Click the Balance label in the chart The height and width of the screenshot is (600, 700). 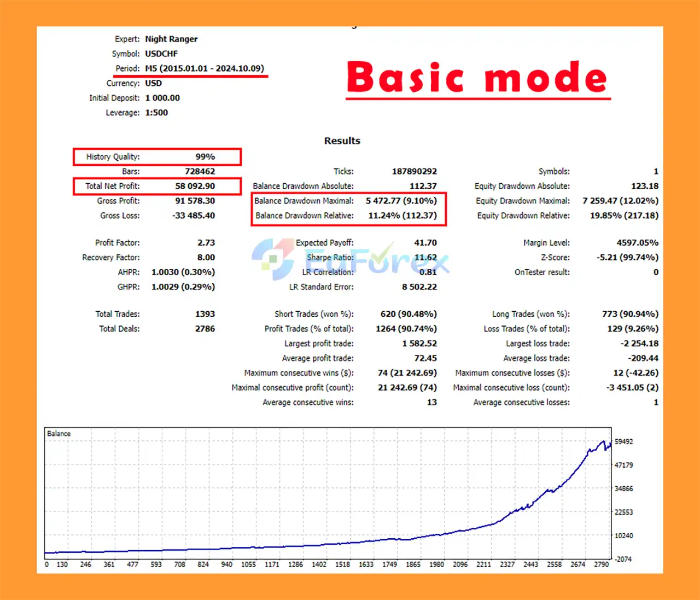point(59,434)
